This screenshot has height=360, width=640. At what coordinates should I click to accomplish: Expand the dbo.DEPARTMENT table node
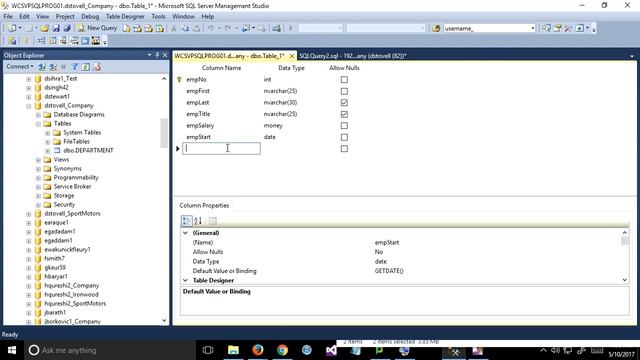tap(47, 151)
